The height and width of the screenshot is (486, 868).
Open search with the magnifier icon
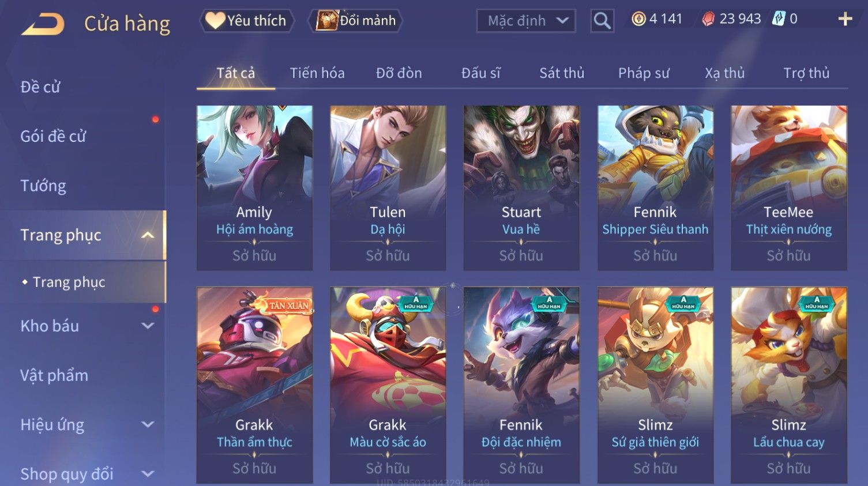602,21
